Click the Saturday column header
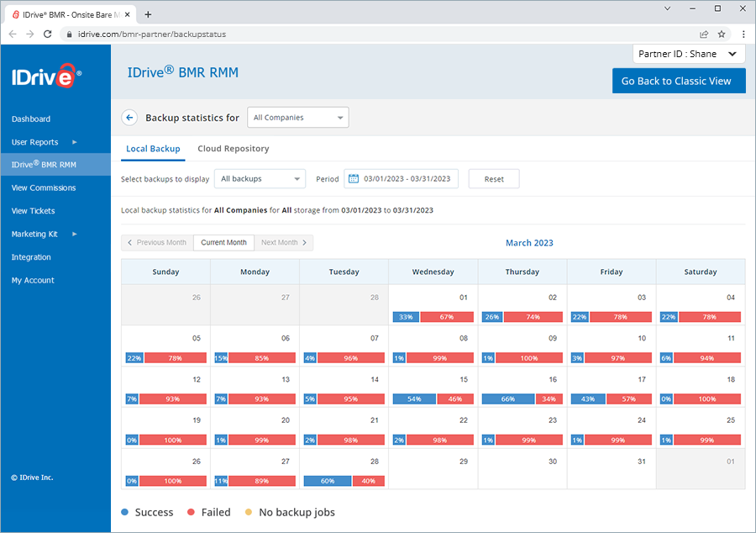Image resolution: width=756 pixels, height=533 pixels. click(701, 272)
